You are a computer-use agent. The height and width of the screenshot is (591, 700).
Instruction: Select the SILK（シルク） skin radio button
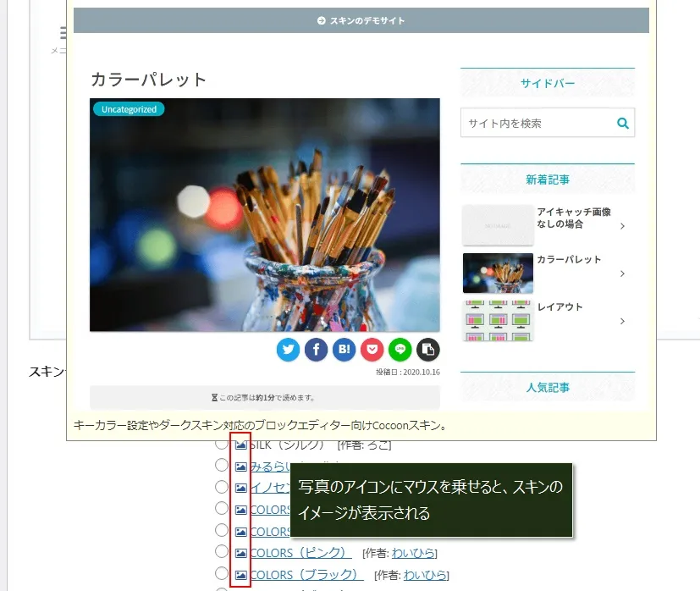point(222,444)
